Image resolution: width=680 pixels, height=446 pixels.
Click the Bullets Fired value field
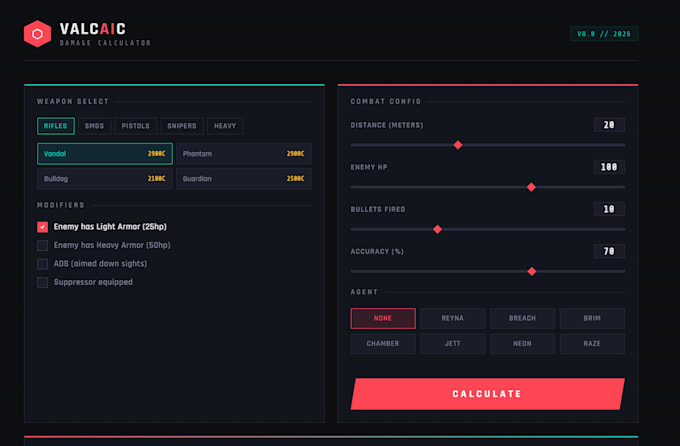(x=609, y=209)
